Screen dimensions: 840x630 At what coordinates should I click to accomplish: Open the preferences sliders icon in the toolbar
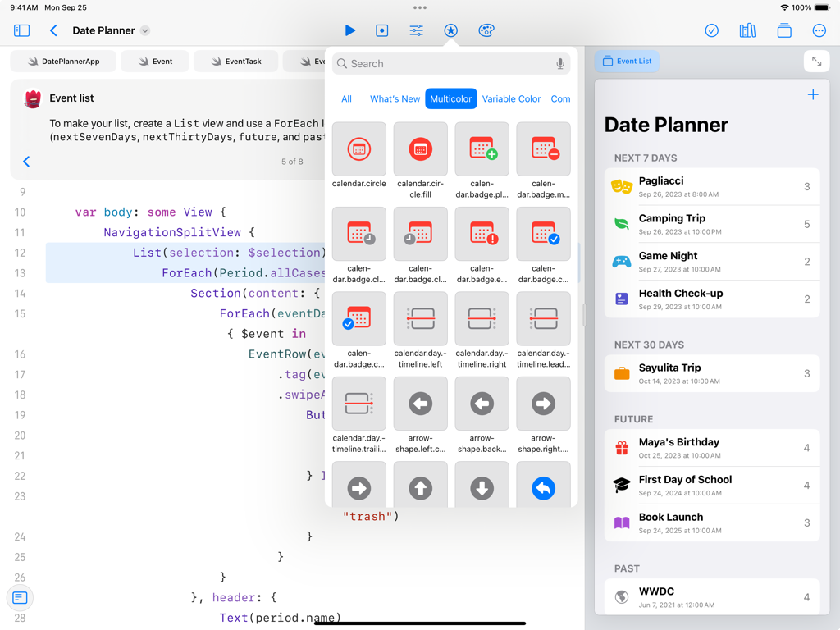click(416, 30)
